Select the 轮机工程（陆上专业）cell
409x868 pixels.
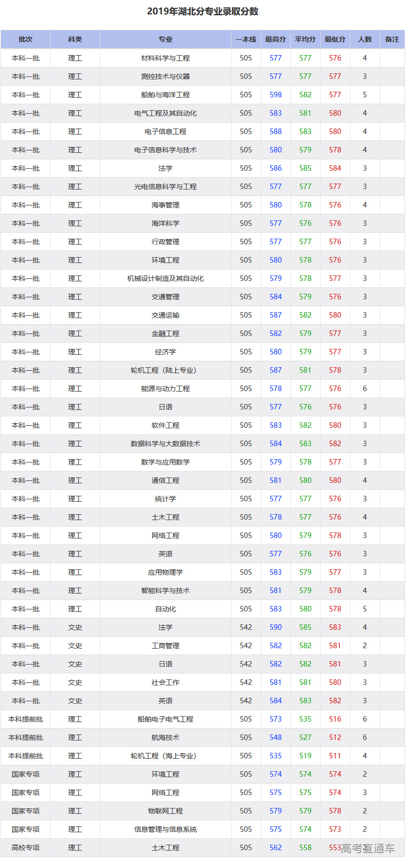point(165,370)
